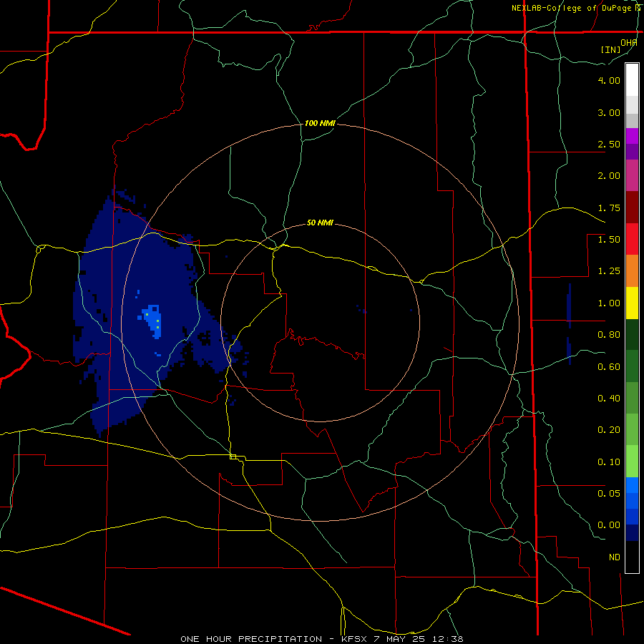The image size is (644, 644).
Task: Click the '0.05' legend value
Action: [609, 494]
